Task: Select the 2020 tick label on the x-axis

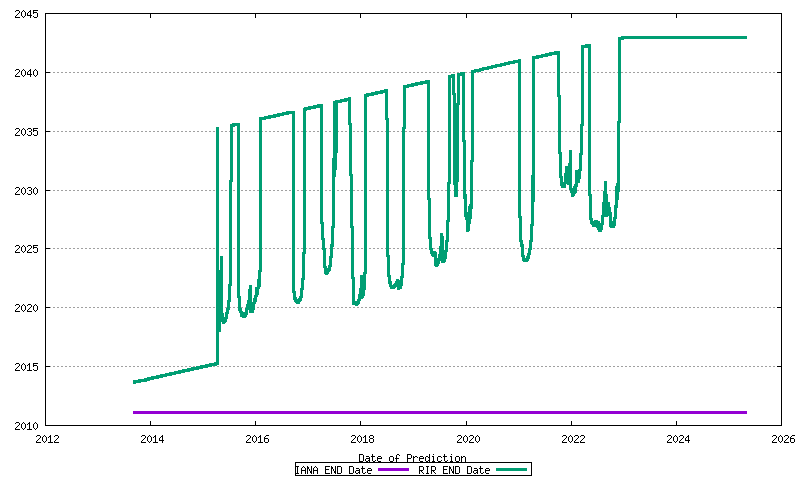Action: (x=468, y=438)
